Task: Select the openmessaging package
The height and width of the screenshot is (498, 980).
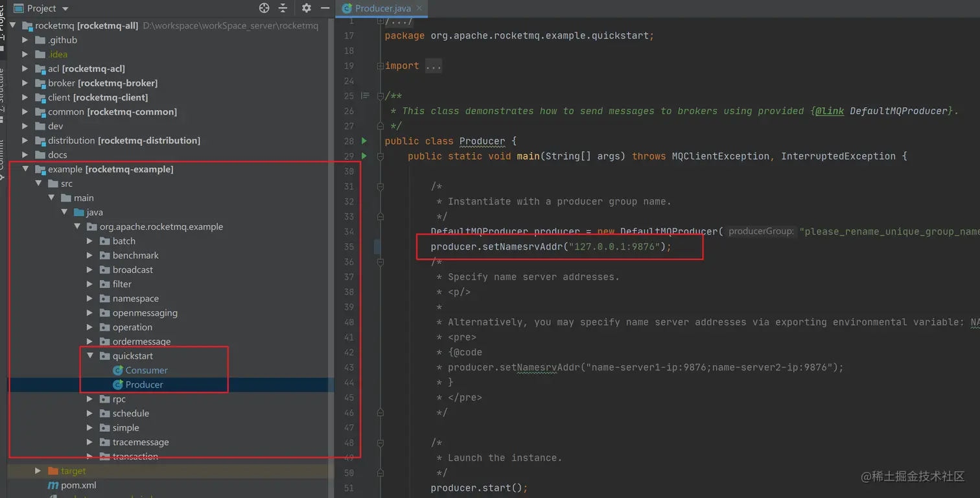Action: 145,313
